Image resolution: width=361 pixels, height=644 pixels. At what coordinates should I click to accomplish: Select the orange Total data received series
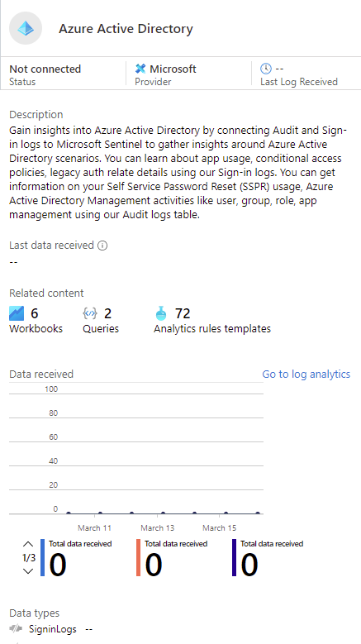(173, 558)
